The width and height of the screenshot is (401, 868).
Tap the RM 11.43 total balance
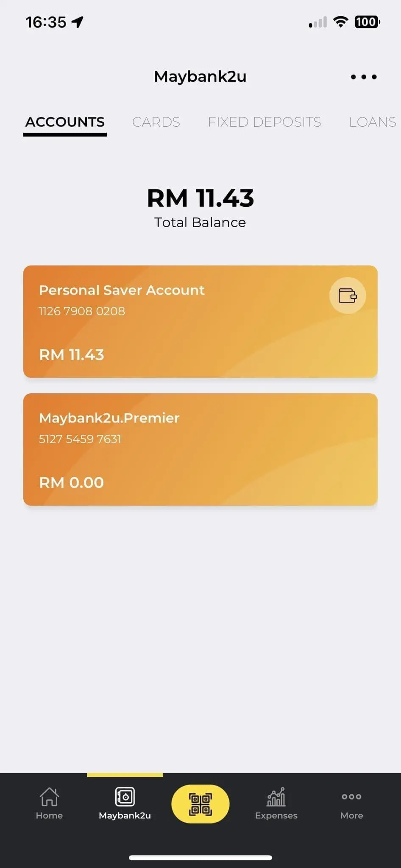tap(200, 198)
